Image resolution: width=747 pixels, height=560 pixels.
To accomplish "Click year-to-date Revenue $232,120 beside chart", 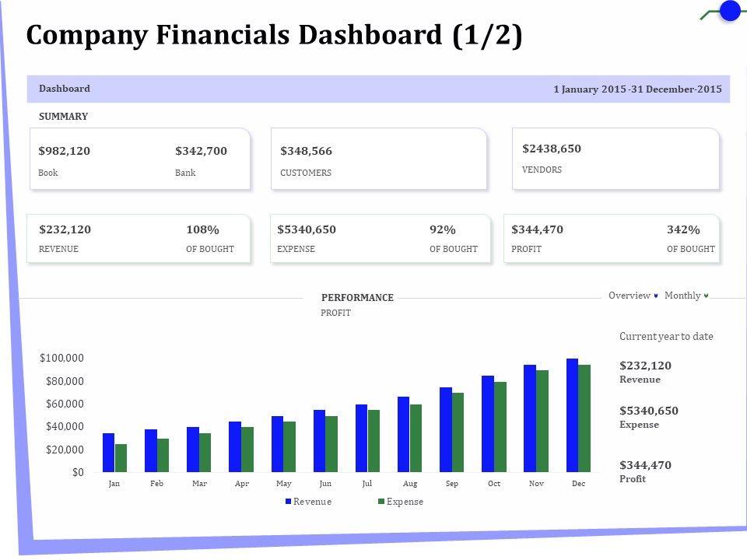I will coord(645,366).
